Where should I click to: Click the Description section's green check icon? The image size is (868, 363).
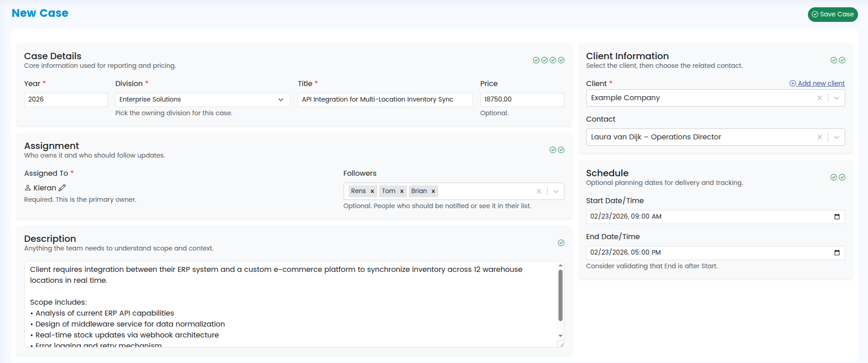[561, 243]
